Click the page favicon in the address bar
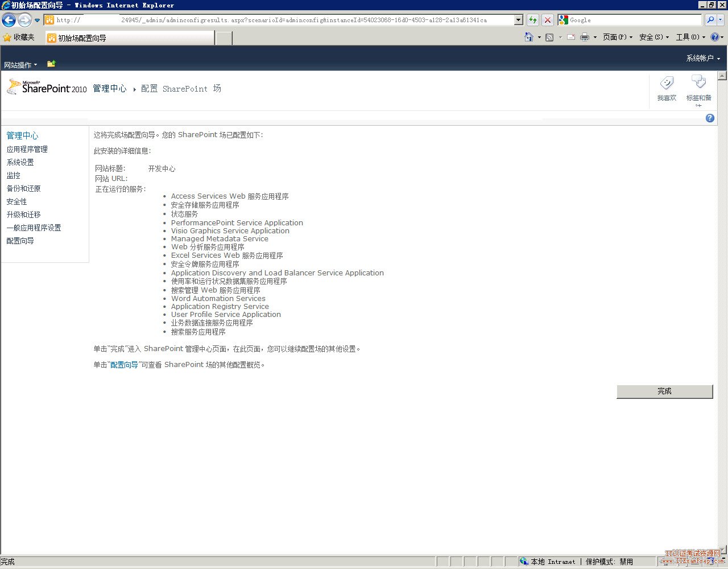Image resolution: width=728 pixels, height=569 pixels. point(49,20)
